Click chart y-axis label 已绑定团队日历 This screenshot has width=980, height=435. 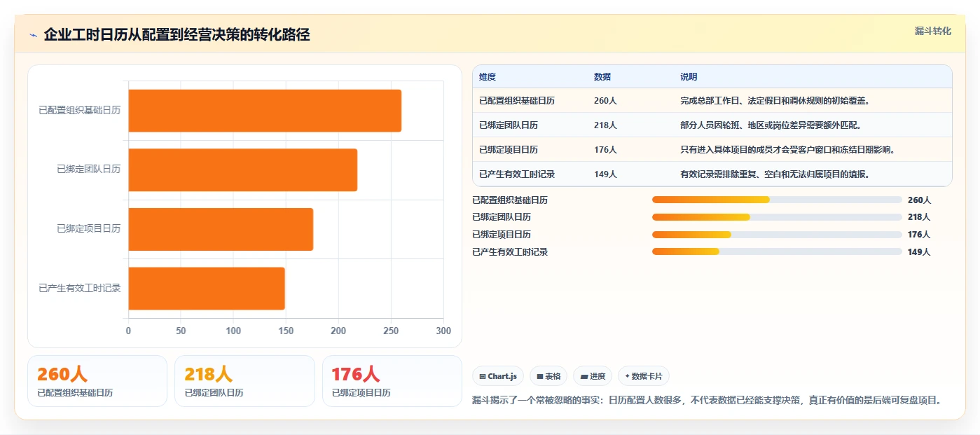89,170
